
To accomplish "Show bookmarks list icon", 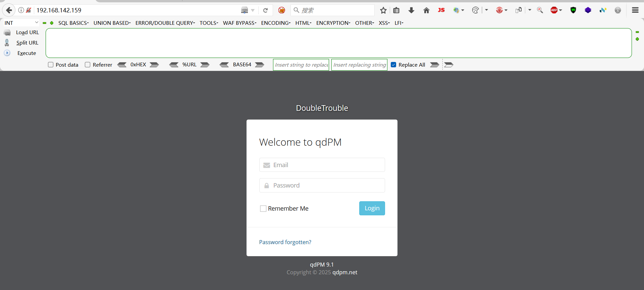I will [396, 10].
